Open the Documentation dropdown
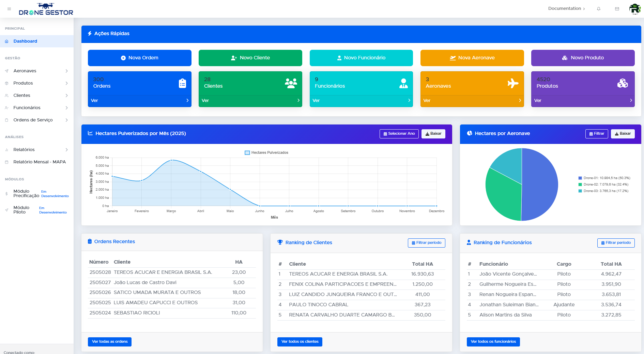644x354 pixels. (566, 9)
